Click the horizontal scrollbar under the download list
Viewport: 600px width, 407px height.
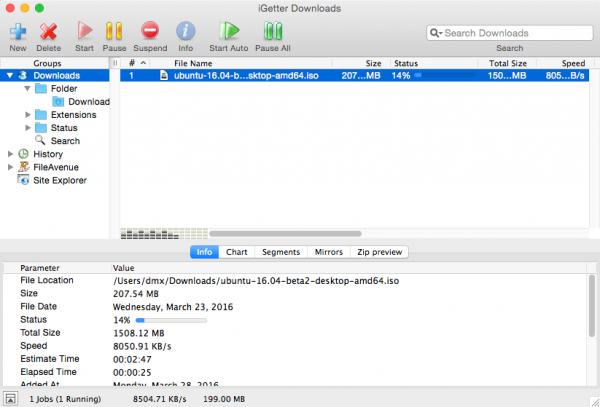coord(285,234)
